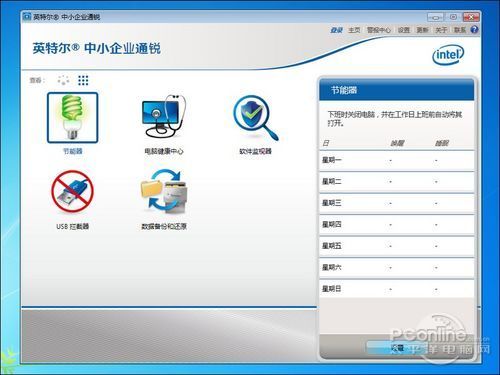Click the Intel logo
The width and height of the screenshot is (500, 375).
coord(448,55)
